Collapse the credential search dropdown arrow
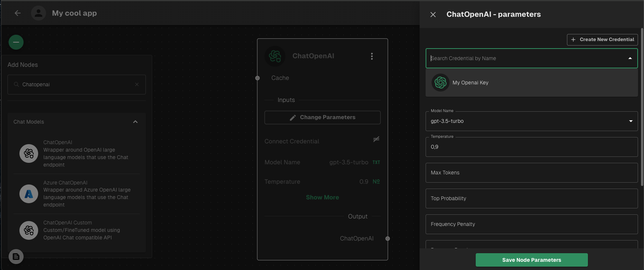This screenshot has height=270, width=644. (x=630, y=58)
